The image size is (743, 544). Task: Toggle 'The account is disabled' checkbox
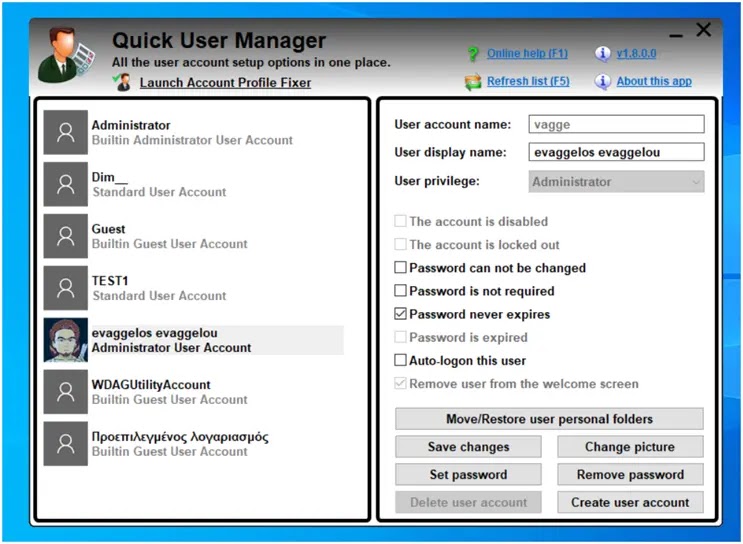coord(400,221)
